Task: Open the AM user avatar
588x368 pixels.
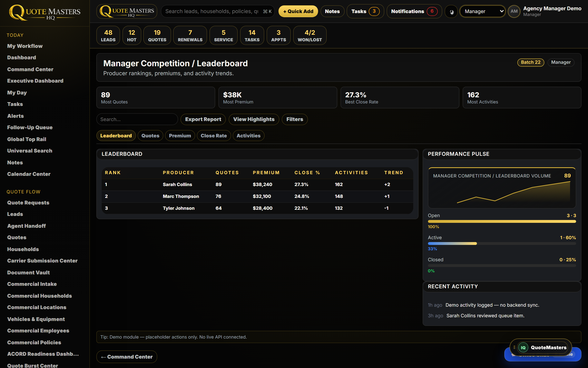Action: [514, 11]
